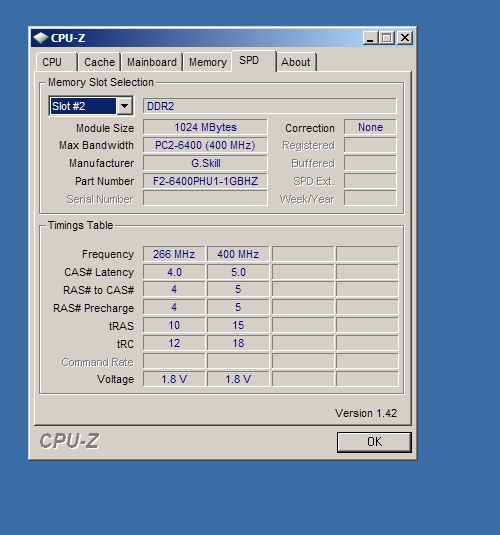Click the empty SPD Ext. field
Viewport: 500px width, 535px height.
tap(370, 181)
